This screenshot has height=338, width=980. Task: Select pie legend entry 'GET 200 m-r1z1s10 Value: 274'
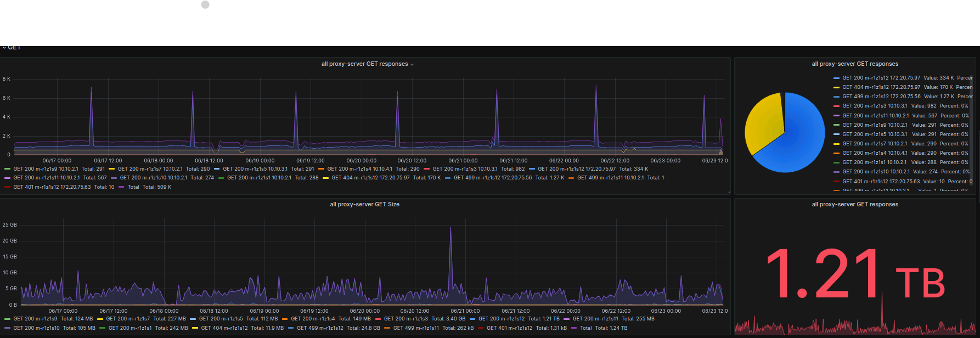point(902,172)
